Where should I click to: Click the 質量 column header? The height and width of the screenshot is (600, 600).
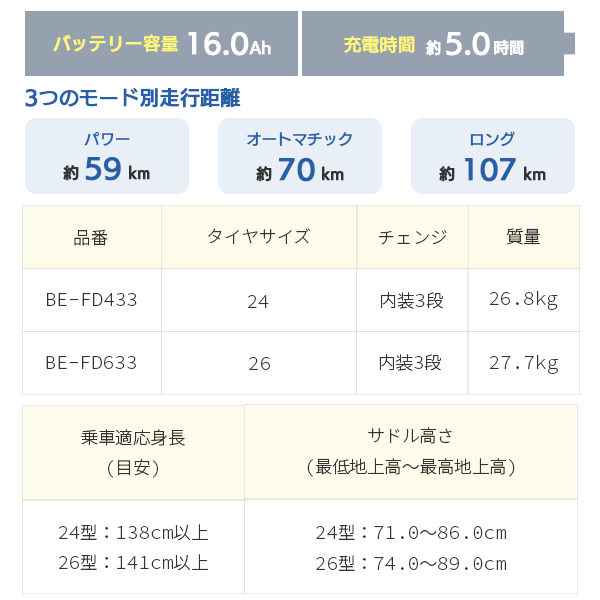[524, 237]
